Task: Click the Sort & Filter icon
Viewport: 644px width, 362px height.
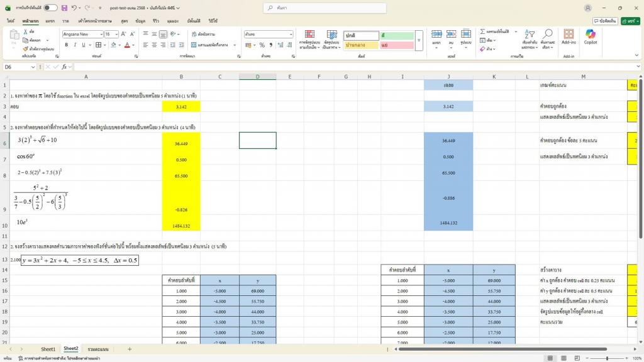Action: click(529, 38)
